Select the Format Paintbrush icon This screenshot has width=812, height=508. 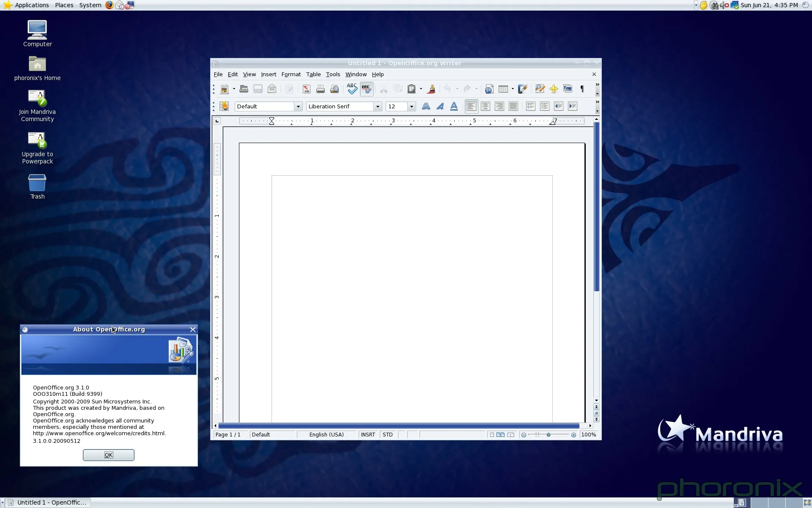[431, 89]
